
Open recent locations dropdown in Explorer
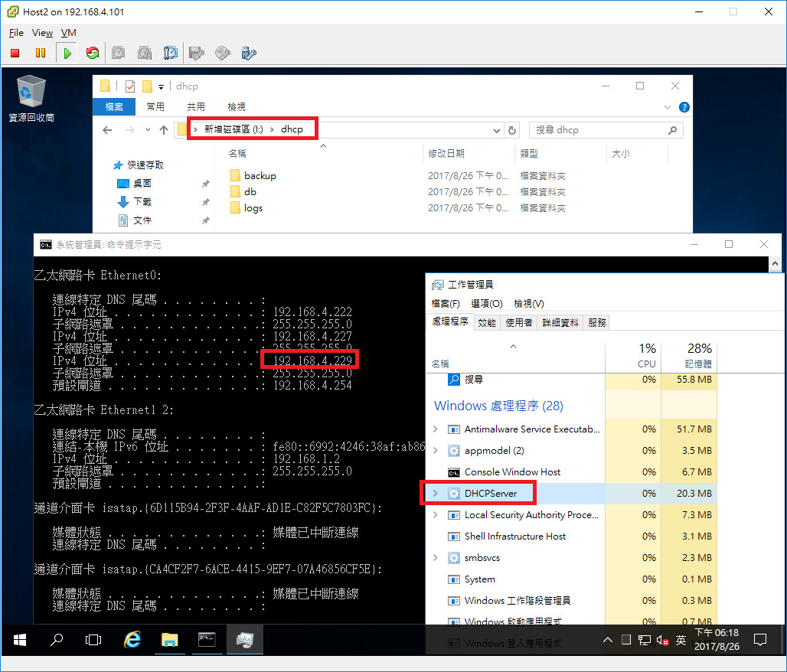pyautogui.click(x=148, y=130)
